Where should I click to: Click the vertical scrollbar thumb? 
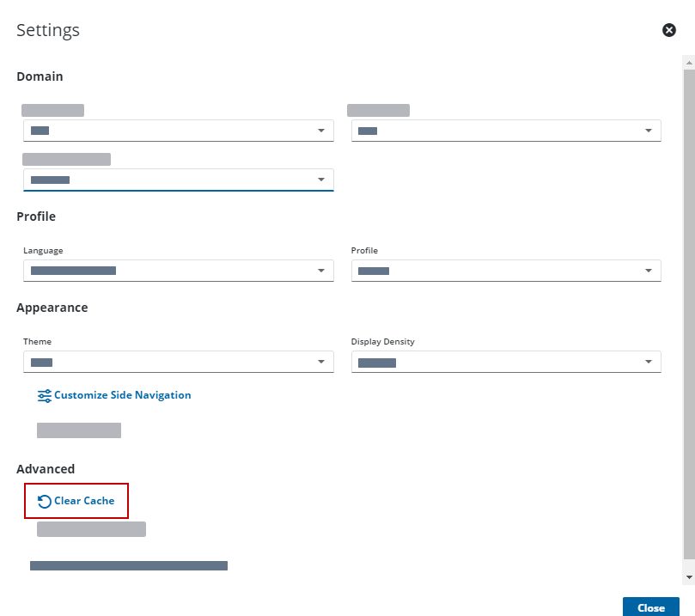coord(688,309)
